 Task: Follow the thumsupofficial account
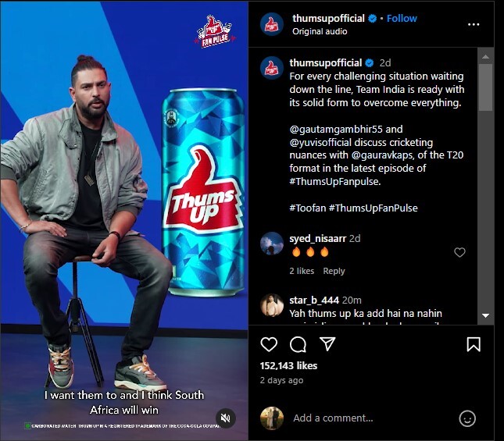(402, 18)
